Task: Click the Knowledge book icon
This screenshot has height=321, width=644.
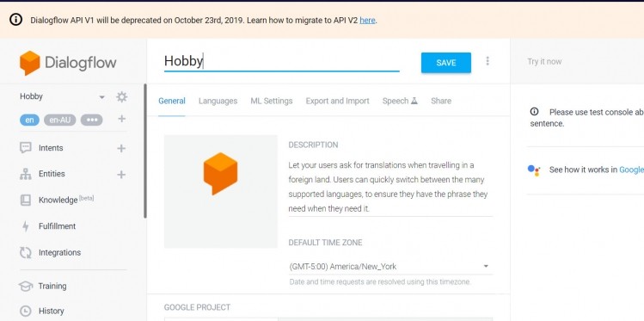Action: pos(26,201)
